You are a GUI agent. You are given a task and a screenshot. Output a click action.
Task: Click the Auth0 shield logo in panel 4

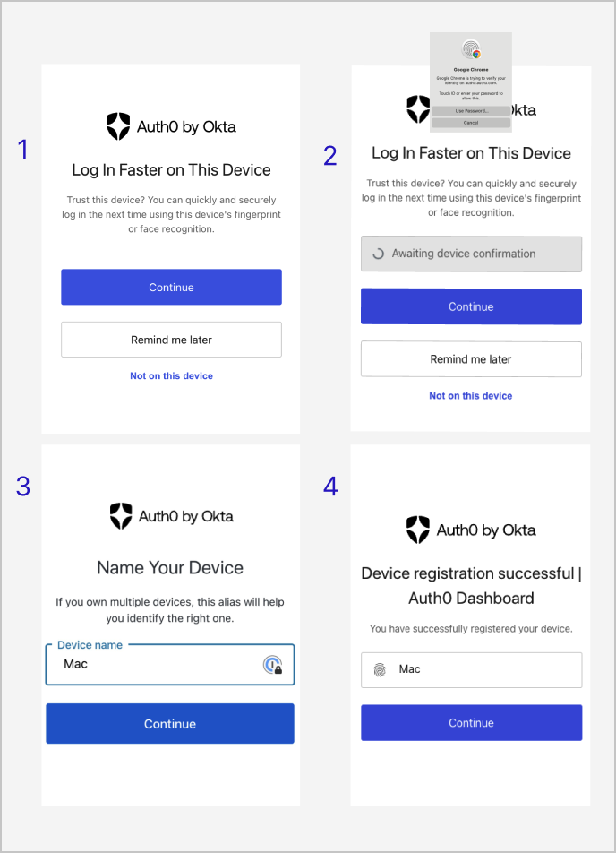(x=418, y=530)
